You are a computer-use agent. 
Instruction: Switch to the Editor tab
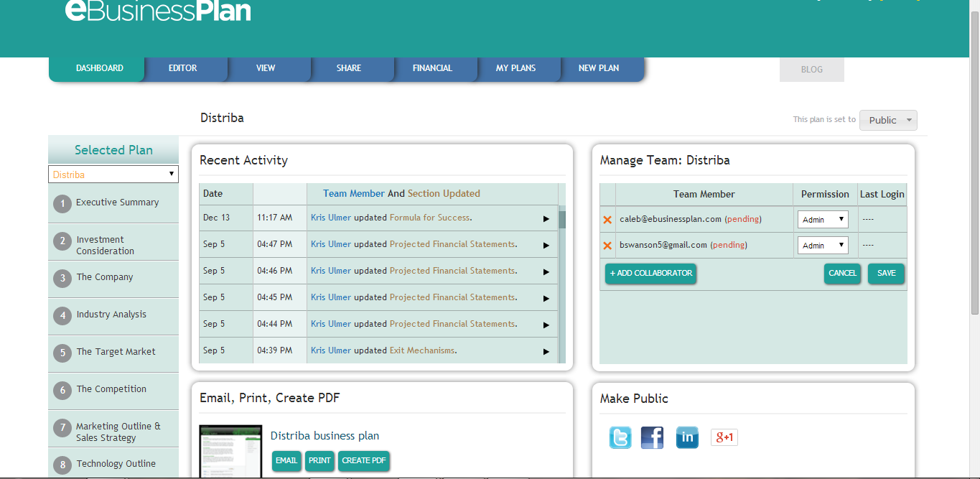click(x=183, y=68)
